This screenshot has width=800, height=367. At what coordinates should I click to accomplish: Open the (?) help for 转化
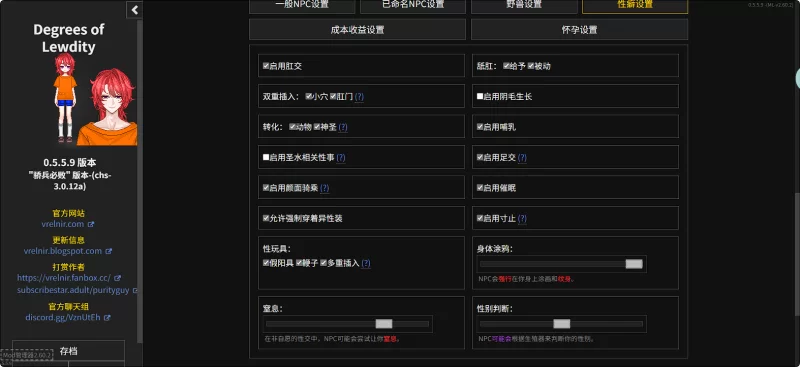click(x=343, y=127)
